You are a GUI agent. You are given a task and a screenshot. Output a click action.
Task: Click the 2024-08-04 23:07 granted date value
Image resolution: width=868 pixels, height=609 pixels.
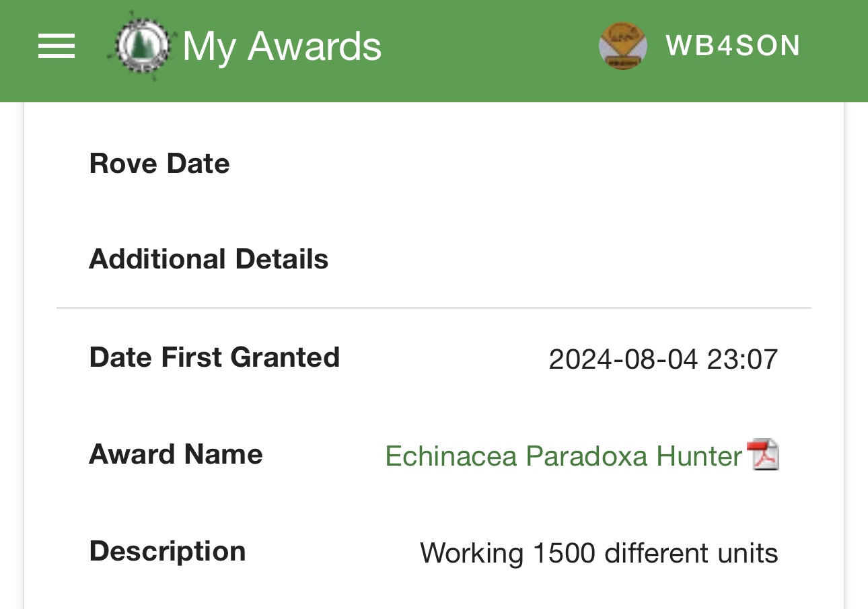663,359
